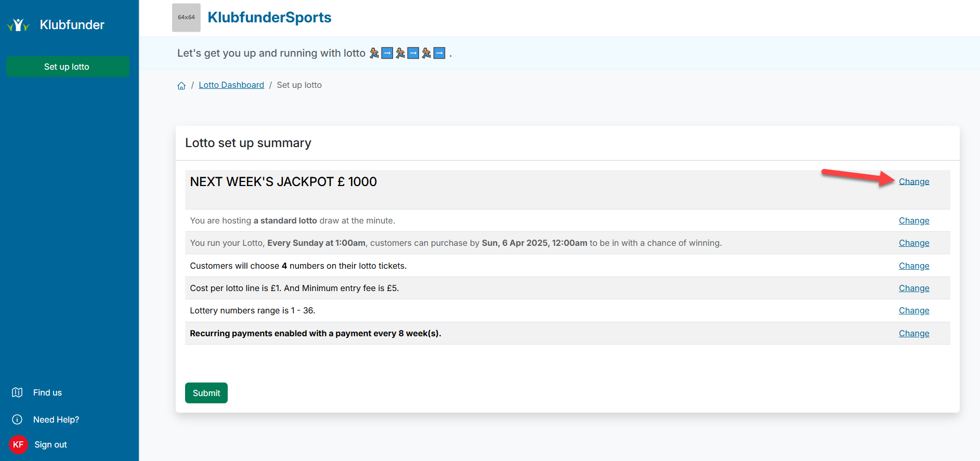Click the Klubfunder brand name
980x461 pixels.
pos(72,24)
